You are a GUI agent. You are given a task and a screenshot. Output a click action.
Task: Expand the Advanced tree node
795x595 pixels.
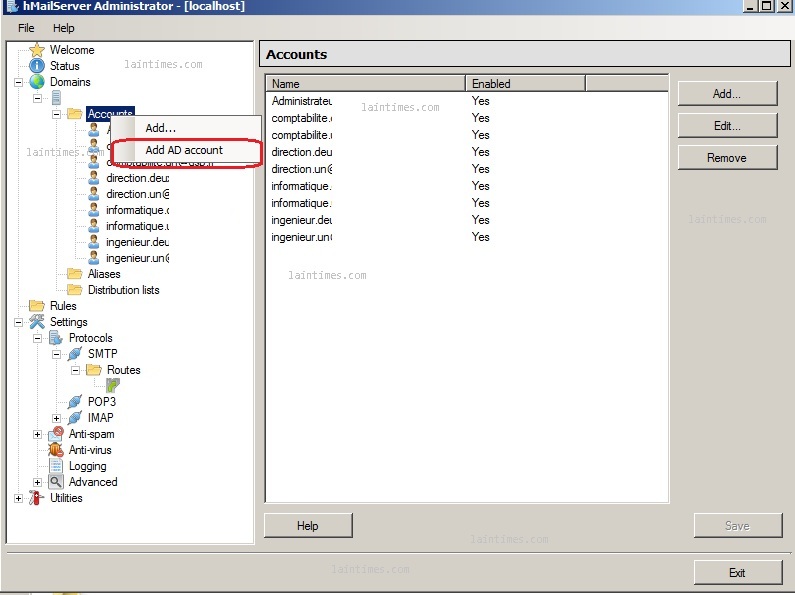[38, 482]
